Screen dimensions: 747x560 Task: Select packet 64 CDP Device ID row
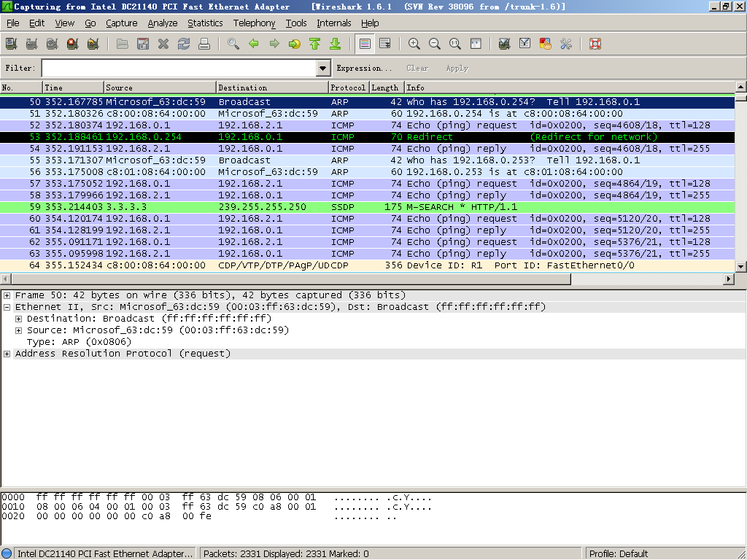[368, 265]
